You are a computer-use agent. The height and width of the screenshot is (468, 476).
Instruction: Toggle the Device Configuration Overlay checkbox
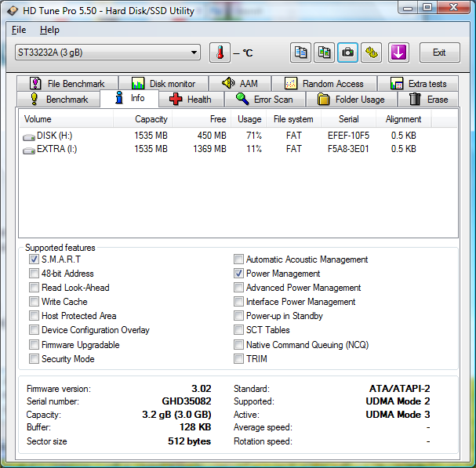point(34,329)
